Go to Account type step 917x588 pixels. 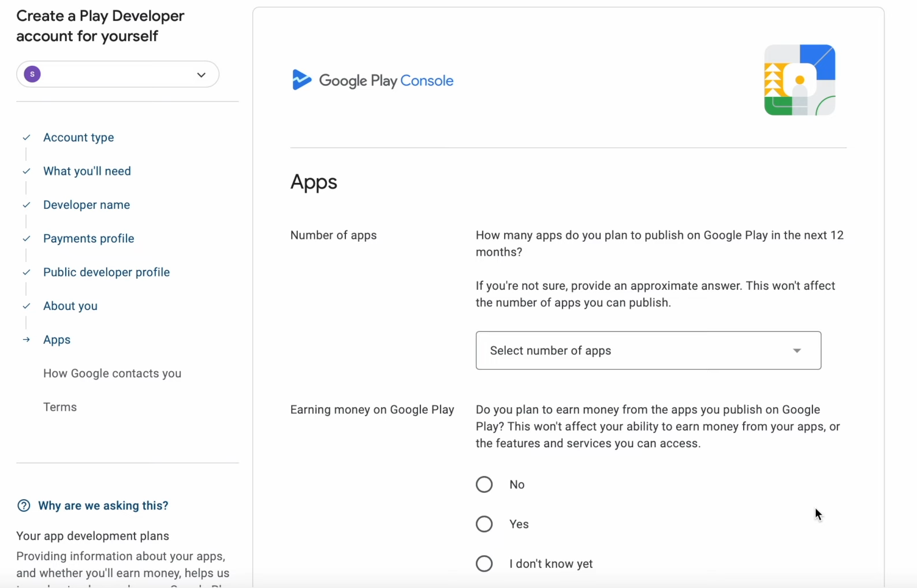coord(79,137)
